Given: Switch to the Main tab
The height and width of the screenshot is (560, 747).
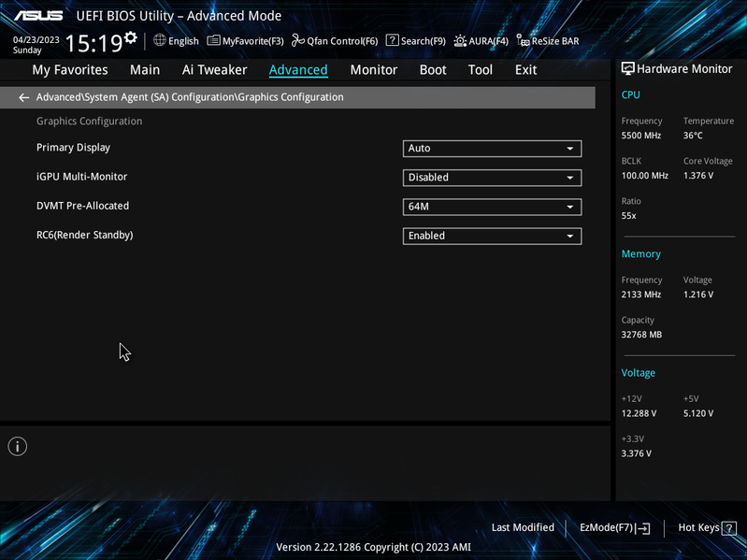Looking at the screenshot, I should pyautogui.click(x=145, y=70).
